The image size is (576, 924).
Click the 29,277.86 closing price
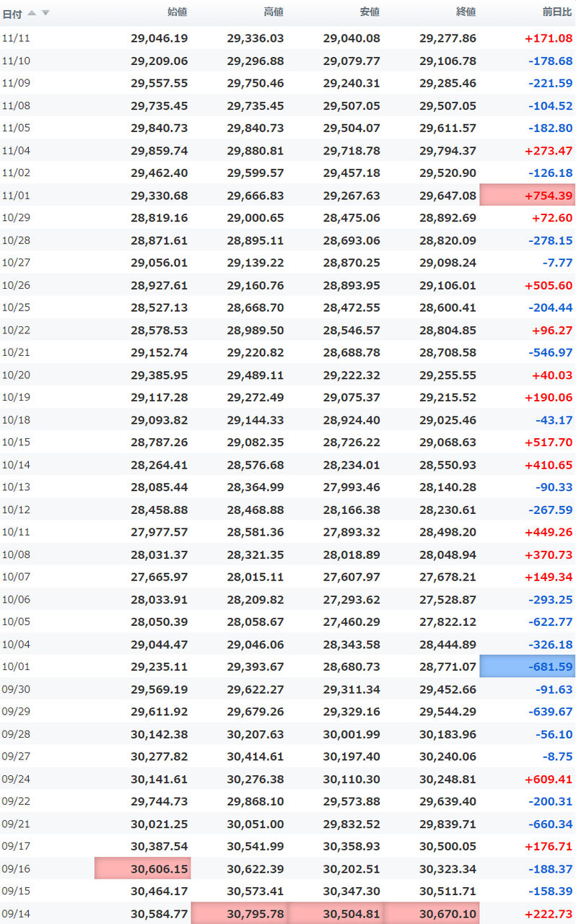click(448, 38)
